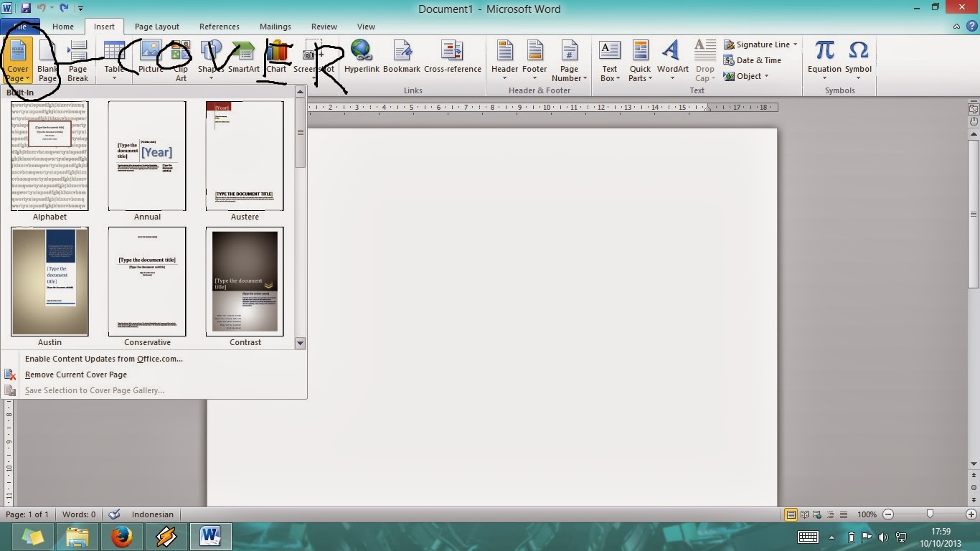Open the Header dropdown
The image size is (980, 551).
coord(504,61)
